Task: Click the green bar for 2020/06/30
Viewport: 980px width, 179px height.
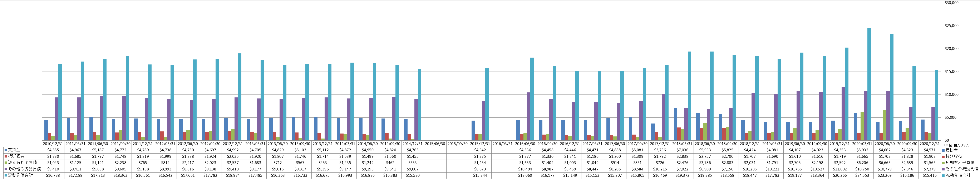Action: coord(885,125)
